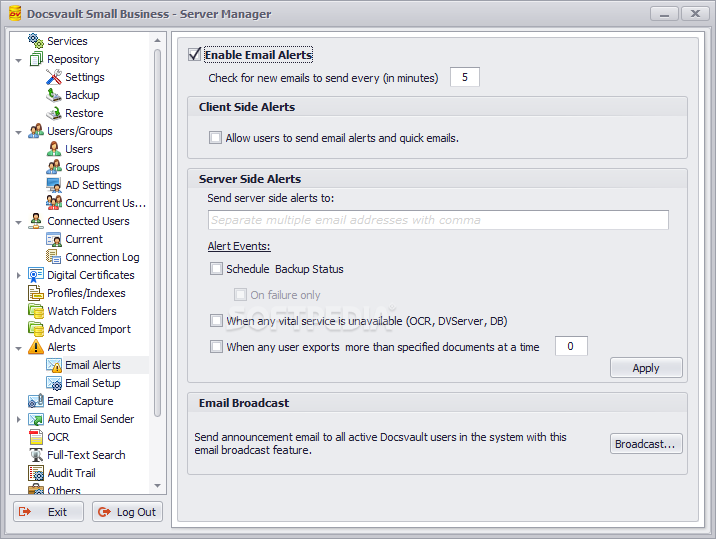Click the Profiles/Indexes icon

click(36, 293)
